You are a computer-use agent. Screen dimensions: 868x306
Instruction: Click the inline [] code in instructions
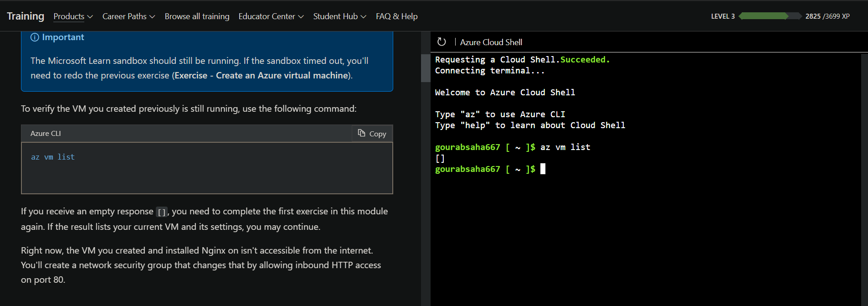[162, 212]
